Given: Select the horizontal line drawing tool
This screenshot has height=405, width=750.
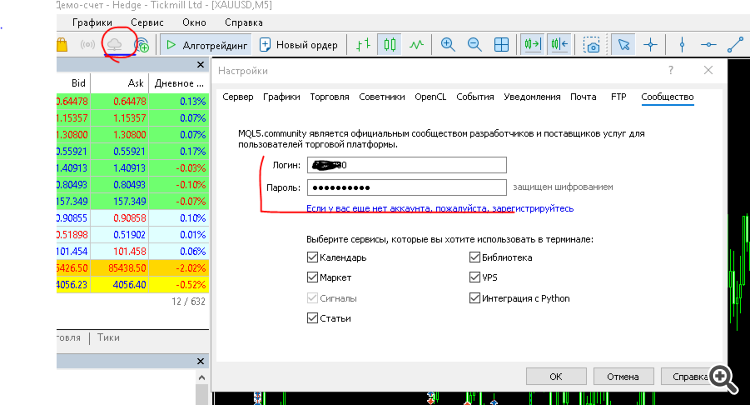Looking at the screenshot, I should (708, 45).
